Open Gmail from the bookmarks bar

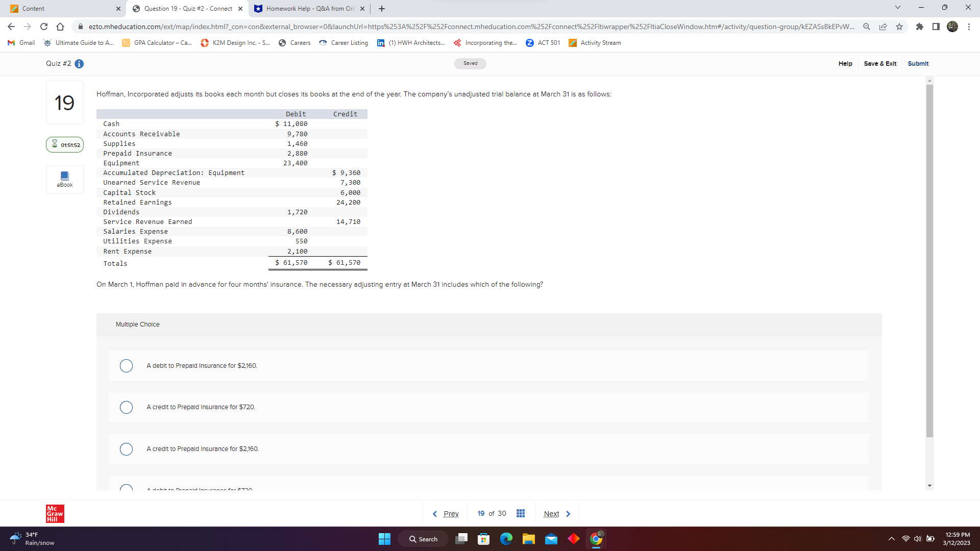pos(20,43)
